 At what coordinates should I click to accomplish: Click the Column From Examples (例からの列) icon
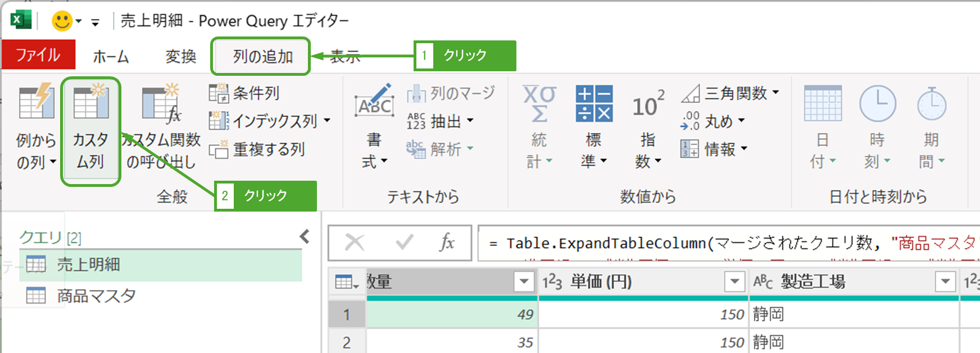(36, 103)
